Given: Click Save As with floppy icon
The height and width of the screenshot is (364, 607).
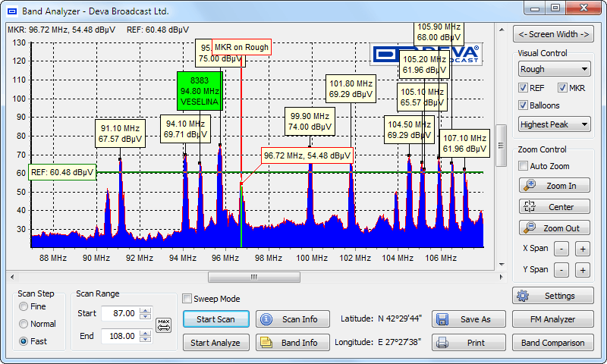Looking at the screenshot, I should 468,319.
